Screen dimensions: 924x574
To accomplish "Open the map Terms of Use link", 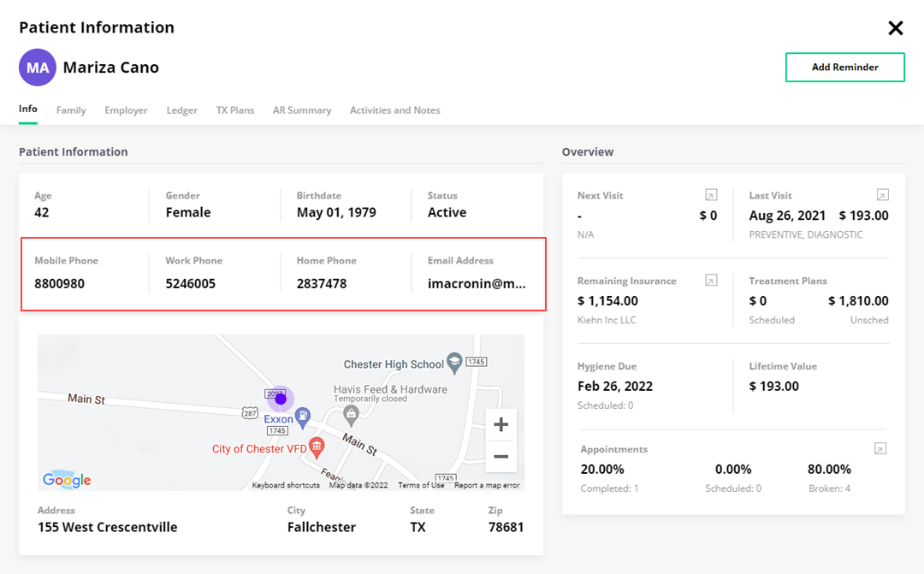I will pyautogui.click(x=421, y=485).
